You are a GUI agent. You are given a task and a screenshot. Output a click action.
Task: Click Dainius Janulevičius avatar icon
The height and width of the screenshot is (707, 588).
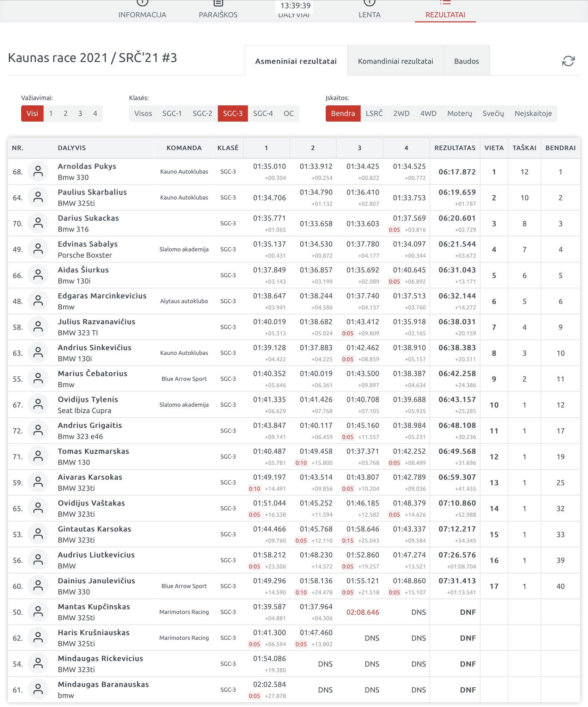click(x=38, y=586)
